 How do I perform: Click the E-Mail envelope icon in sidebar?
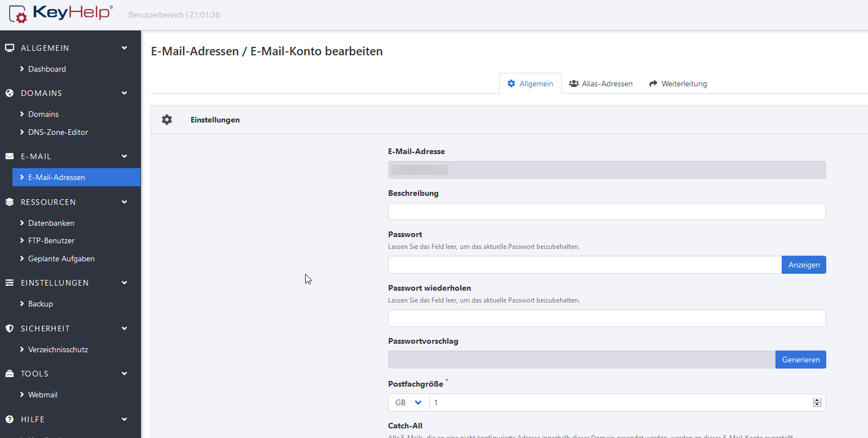click(10, 156)
